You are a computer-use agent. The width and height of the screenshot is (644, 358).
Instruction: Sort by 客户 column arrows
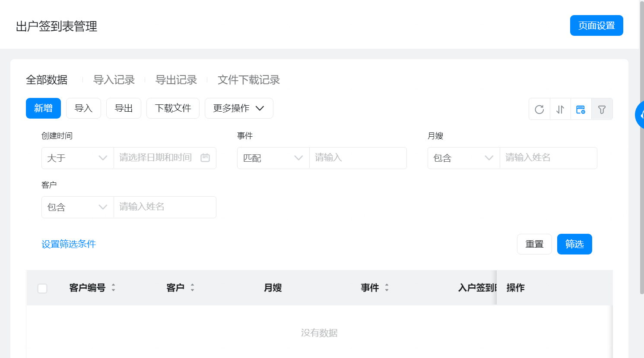coord(192,288)
